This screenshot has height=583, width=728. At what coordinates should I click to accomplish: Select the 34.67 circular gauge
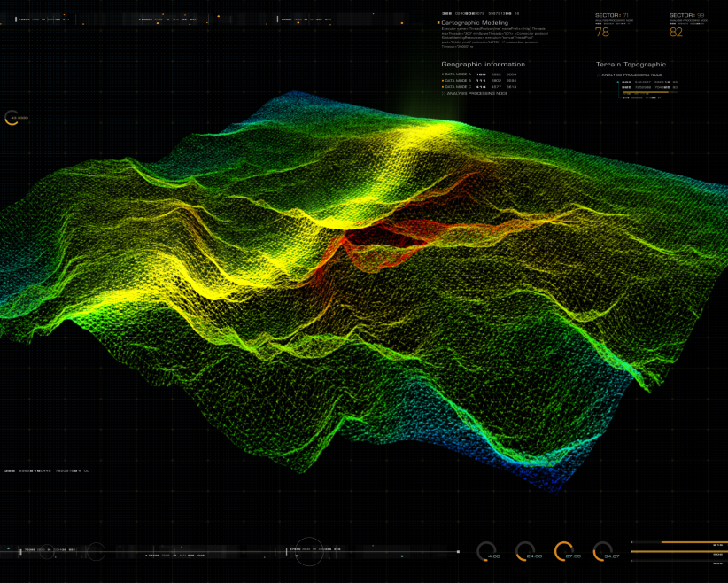[x=603, y=551]
